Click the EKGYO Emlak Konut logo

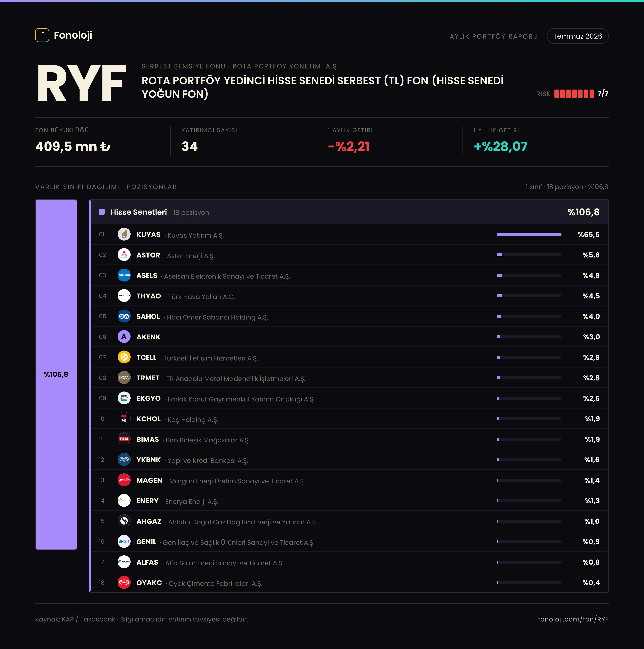tap(124, 398)
